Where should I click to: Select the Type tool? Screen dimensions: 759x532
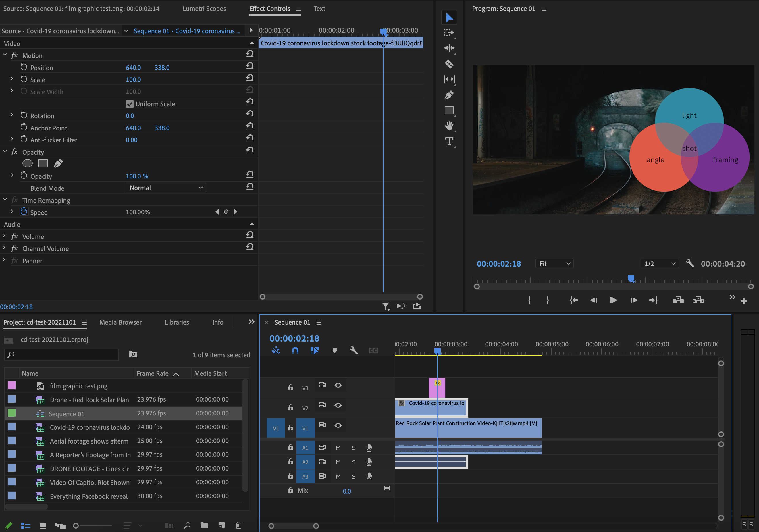coord(449,142)
